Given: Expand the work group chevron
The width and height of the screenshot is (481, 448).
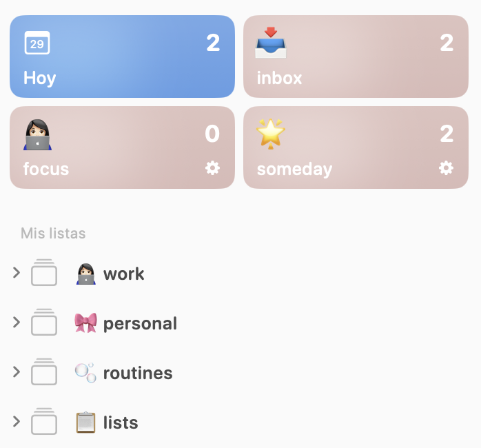Looking at the screenshot, I should pyautogui.click(x=17, y=273).
